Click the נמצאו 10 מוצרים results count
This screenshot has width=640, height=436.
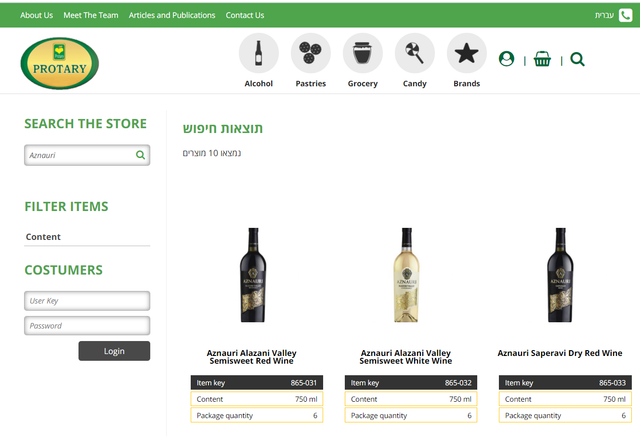[212, 153]
